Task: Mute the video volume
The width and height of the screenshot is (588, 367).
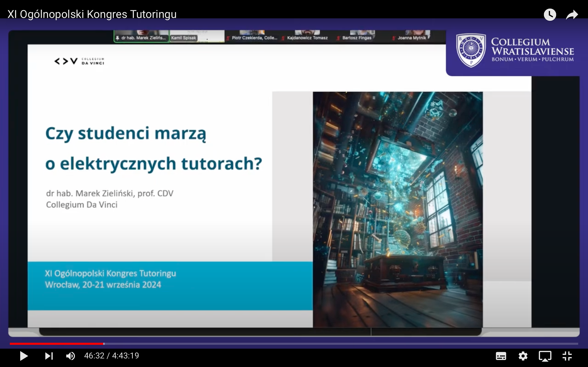Action: click(x=70, y=356)
